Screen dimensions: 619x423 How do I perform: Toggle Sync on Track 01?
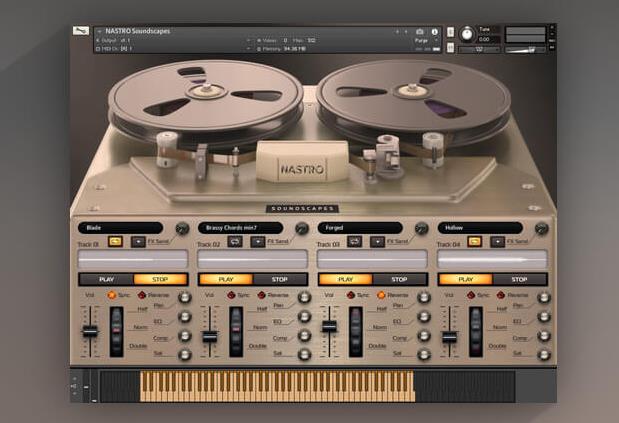click(x=112, y=296)
